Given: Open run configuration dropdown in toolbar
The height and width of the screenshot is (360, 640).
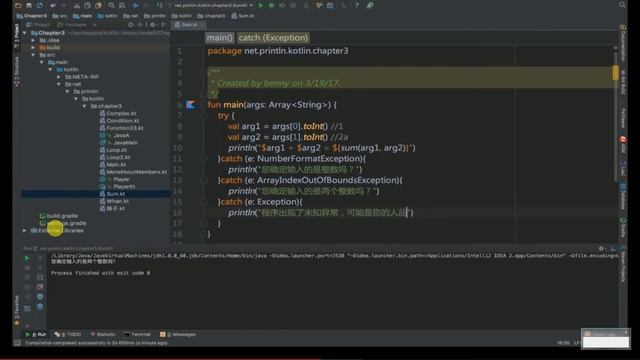Looking at the screenshot, I should pyautogui.click(x=212, y=5).
